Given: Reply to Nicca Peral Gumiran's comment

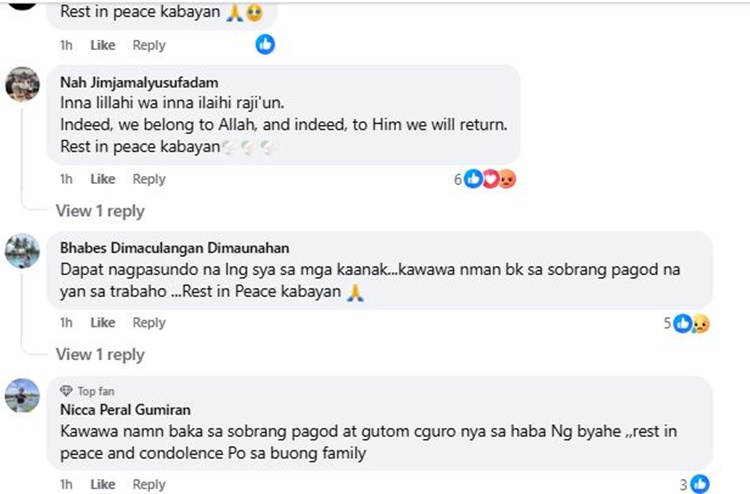Looking at the screenshot, I should click(x=149, y=485).
